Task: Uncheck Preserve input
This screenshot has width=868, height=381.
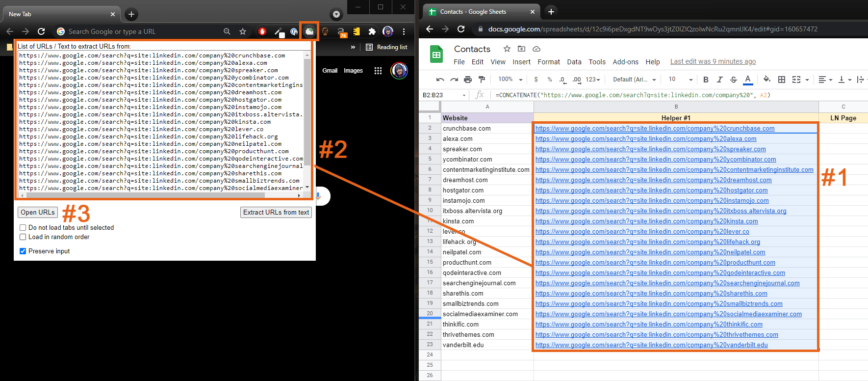Action: pos(23,251)
